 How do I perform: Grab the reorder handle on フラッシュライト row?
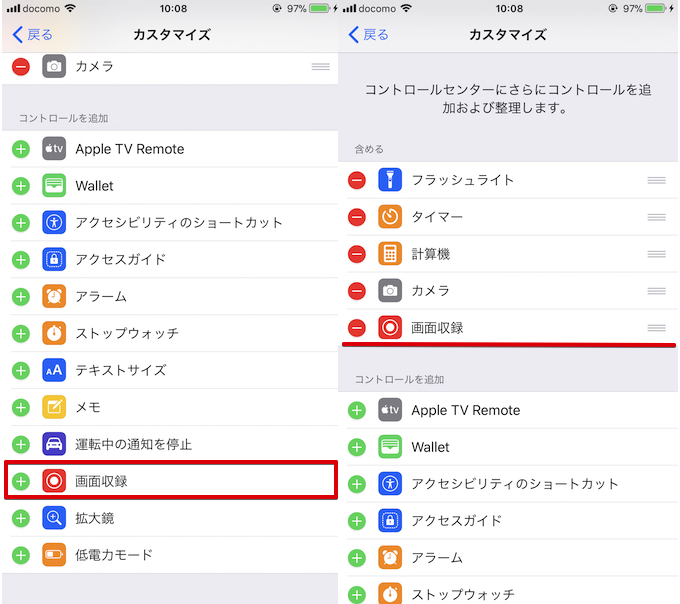(x=656, y=180)
